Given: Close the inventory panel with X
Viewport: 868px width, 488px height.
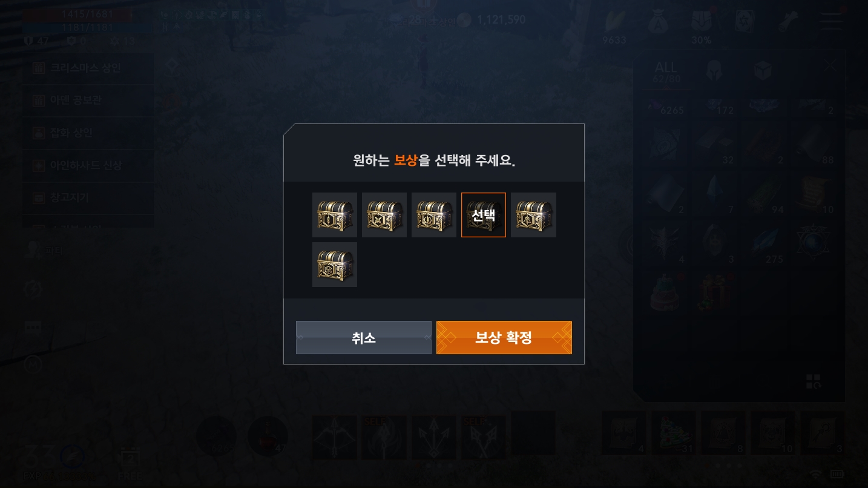Looking at the screenshot, I should [830, 65].
